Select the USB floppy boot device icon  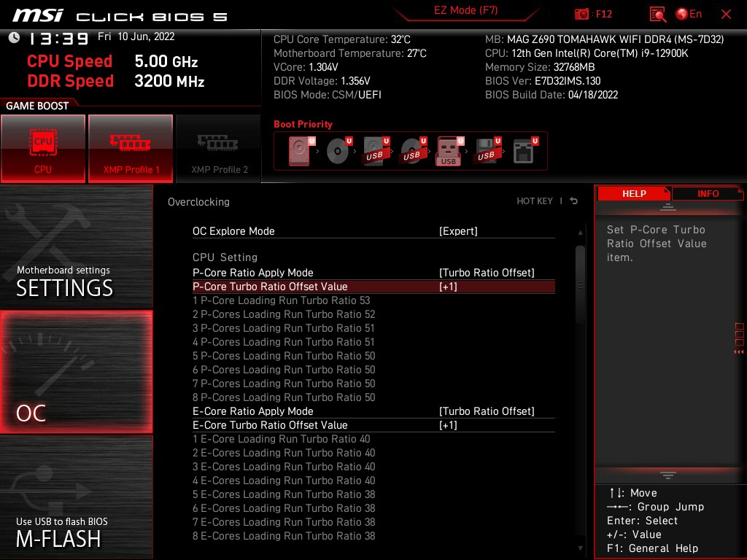[486, 151]
